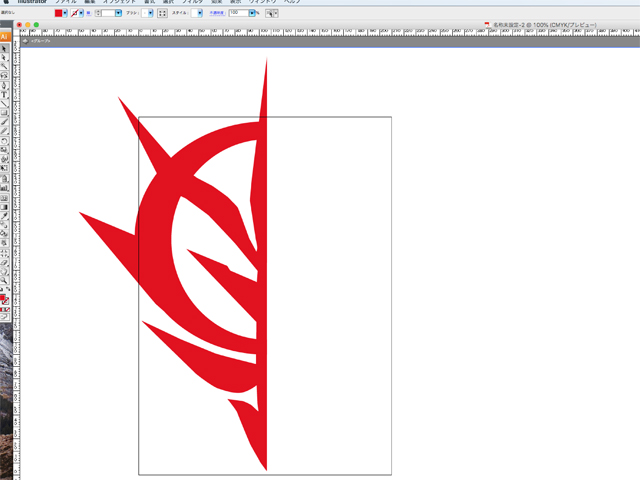
Task: Select the Free Transform tool
Action: pos(4,168)
